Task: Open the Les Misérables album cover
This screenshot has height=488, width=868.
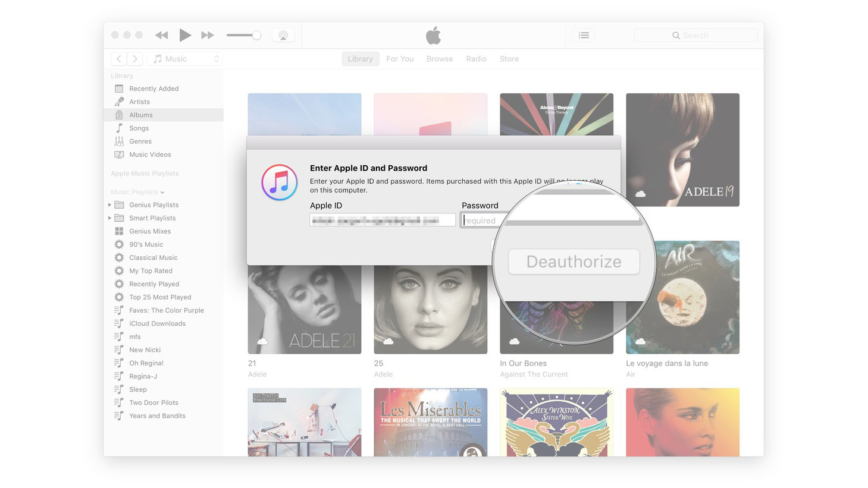Action: tap(431, 423)
